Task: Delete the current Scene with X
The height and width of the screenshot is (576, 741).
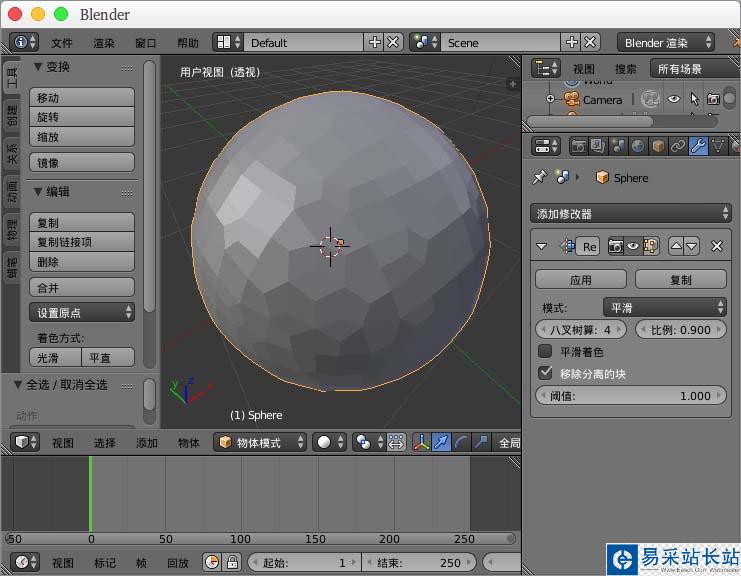Action: [590, 43]
